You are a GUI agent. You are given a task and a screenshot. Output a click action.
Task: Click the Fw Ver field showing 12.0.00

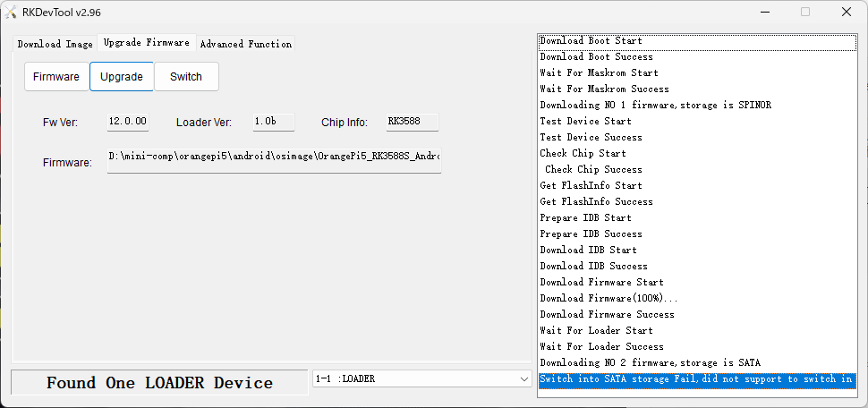click(x=128, y=122)
